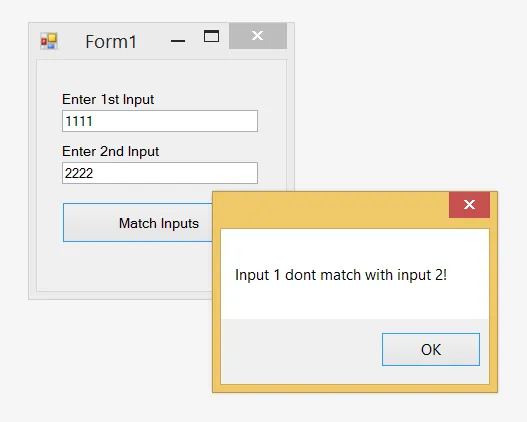Click the 'Enter 1st Input' label
Screen dimensions: 527x422
tap(108, 99)
